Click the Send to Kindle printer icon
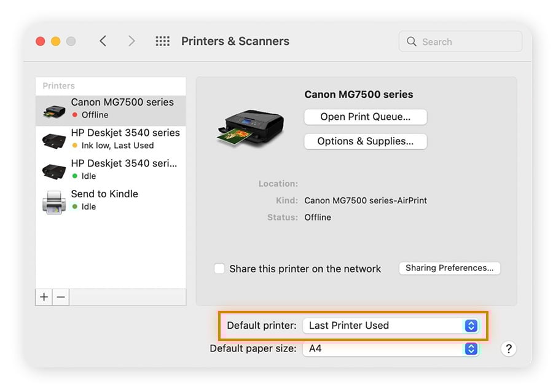The width and height of the screenshot is (553, 392). point(54,200)
